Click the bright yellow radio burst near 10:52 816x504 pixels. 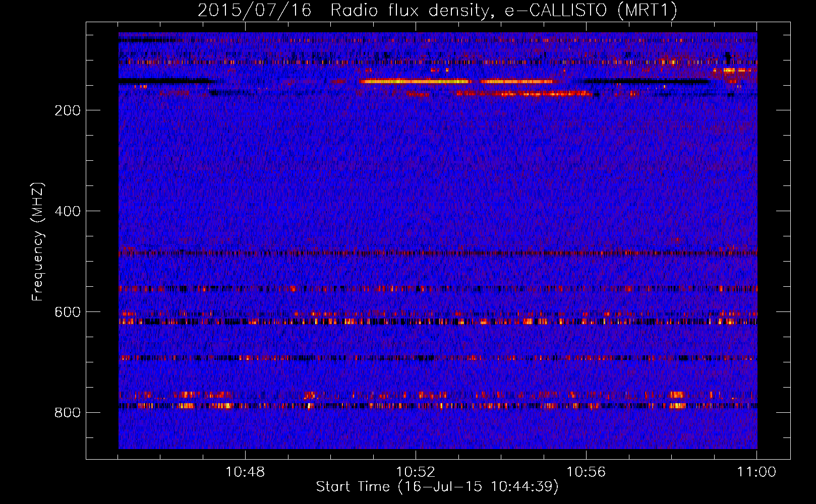tap(415, 81)
